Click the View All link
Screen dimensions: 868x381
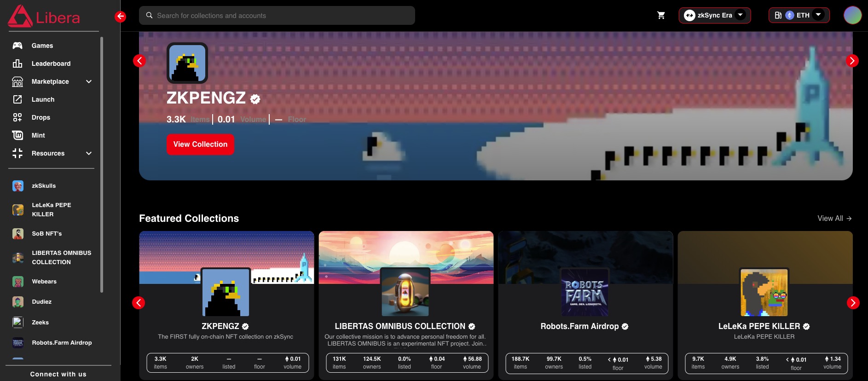[834, 219]
